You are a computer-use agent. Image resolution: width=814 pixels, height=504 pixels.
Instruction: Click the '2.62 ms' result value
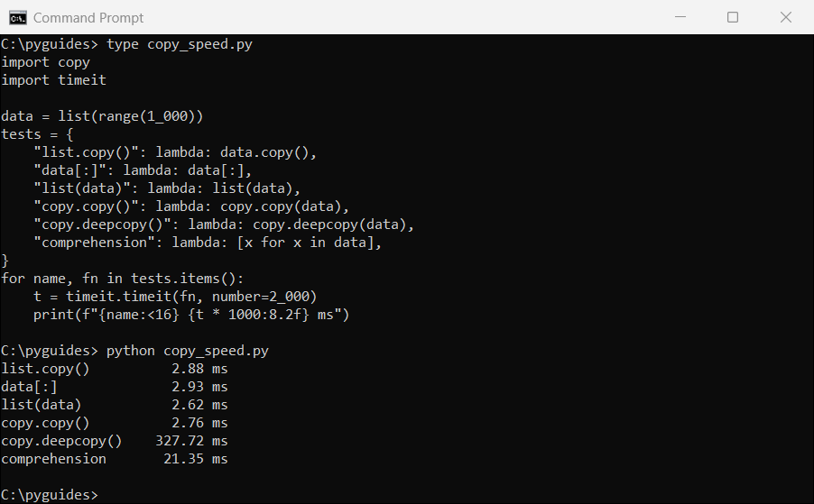[199, 405]
